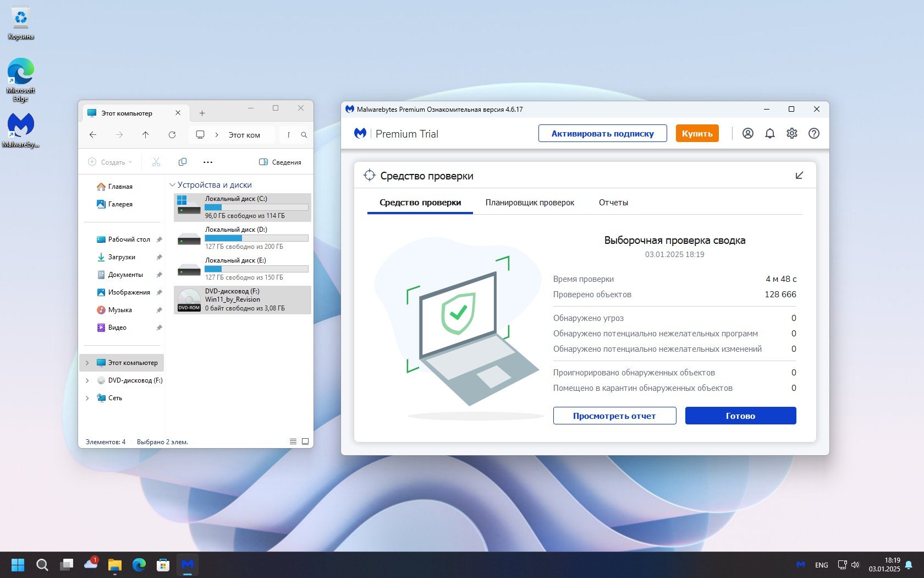Click the help question mark icon
This screenshot has height=578, width=924.
[x=813, y=133]
